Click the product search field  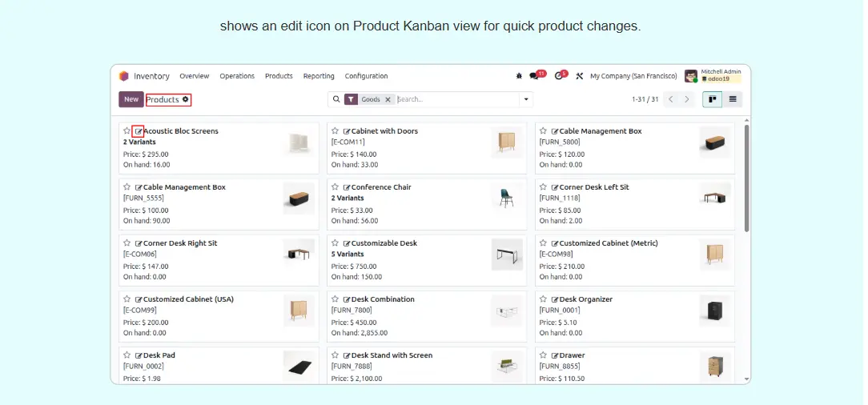coord(456,99)
